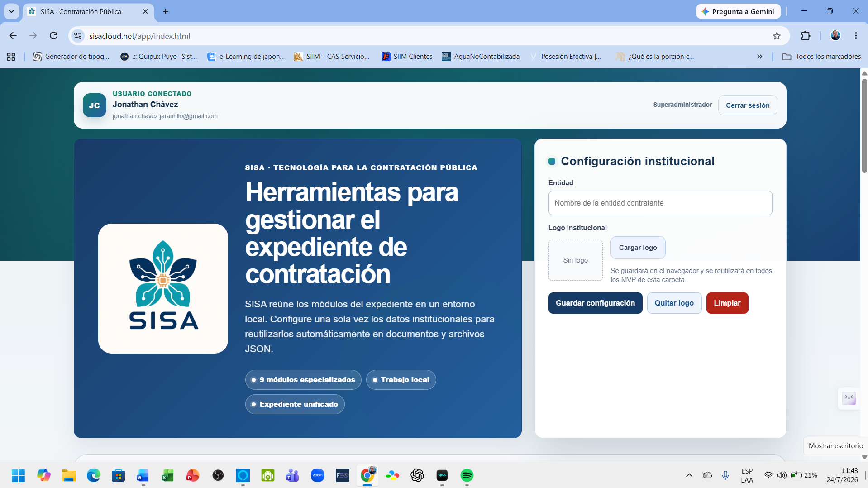Click the SISA flower logo image
868x488 pixels.
tap(163, 288)
